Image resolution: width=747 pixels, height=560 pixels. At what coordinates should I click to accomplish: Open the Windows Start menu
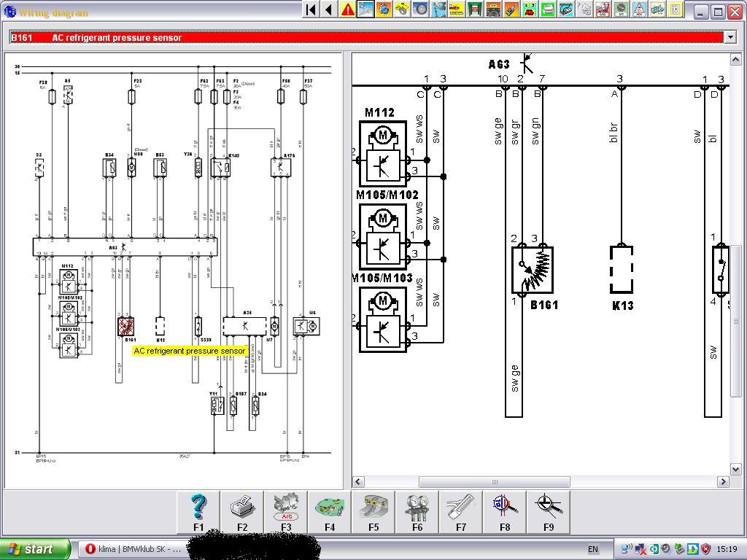click(x=35, y=549)
